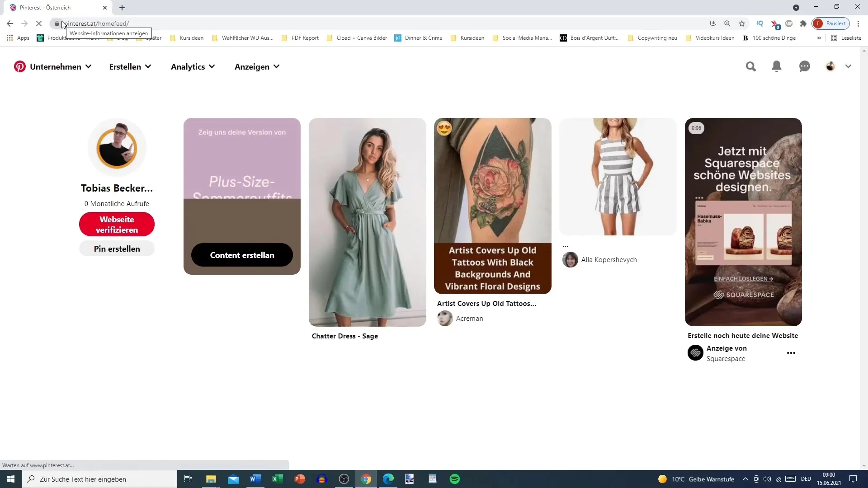Click the Pinterest logo icon

point(19,66)
